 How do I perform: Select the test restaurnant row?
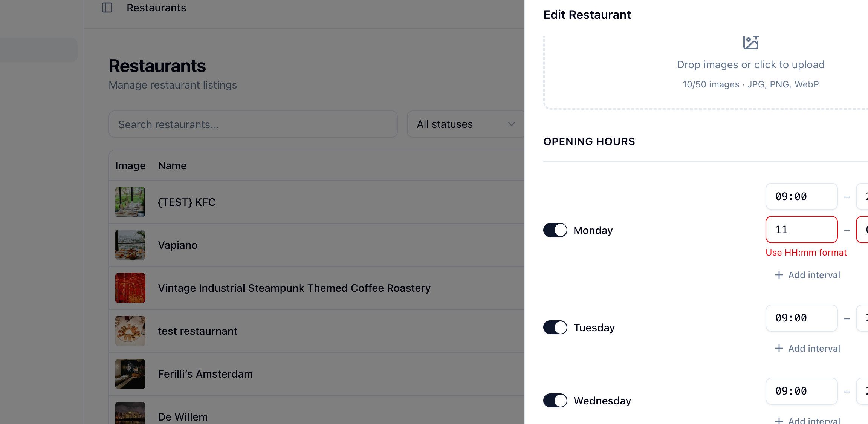316,331
